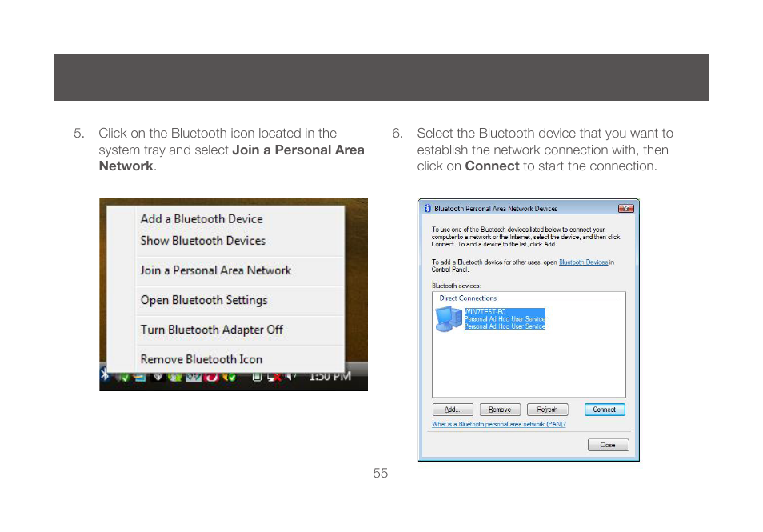Click the volume speaker tray icon
This screenshot has width=763, height=532.
pos(290,376)
